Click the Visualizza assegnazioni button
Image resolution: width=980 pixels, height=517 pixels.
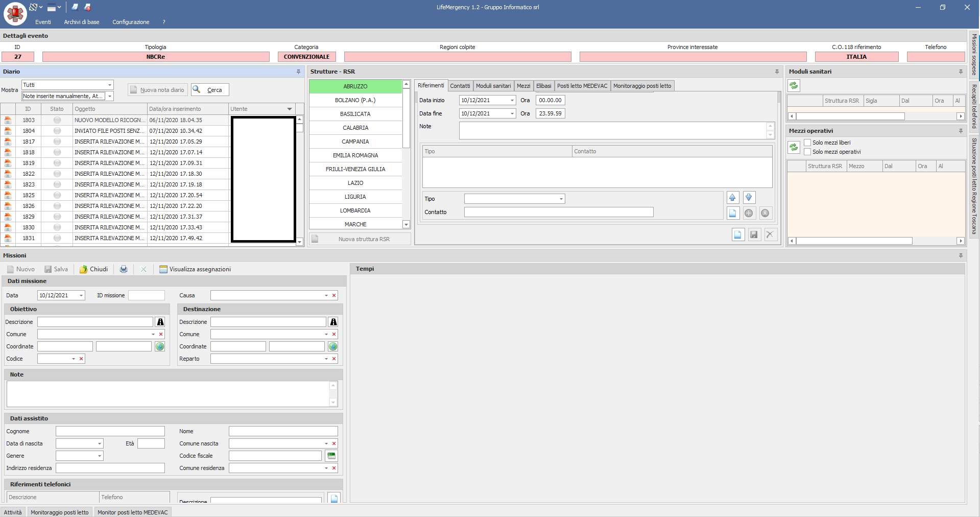coord(195,269)
